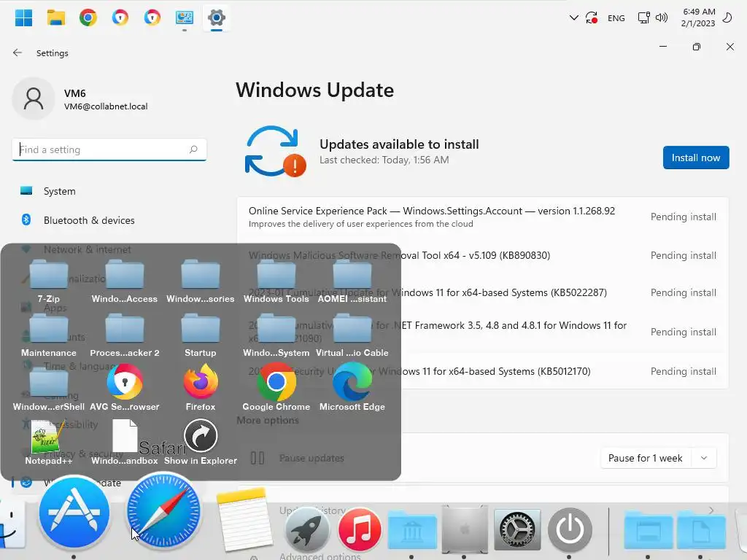
Task: Open the VM6 user account profile
Action: 81,99
